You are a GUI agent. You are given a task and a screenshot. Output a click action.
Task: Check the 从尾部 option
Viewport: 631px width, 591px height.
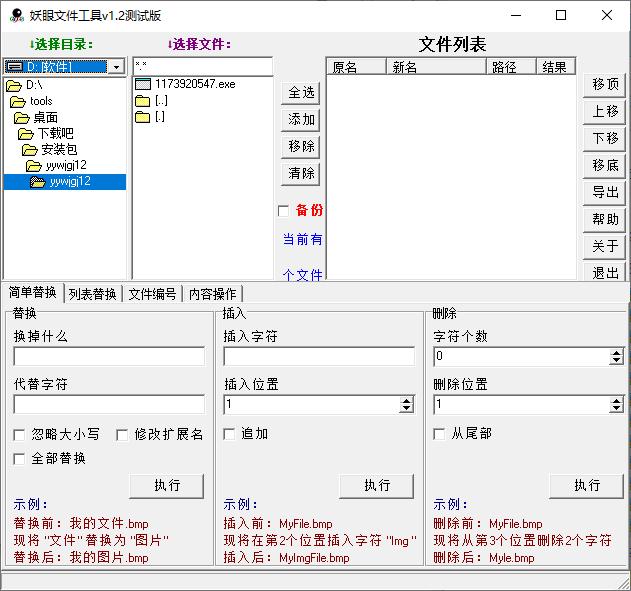tap(439, 434)
